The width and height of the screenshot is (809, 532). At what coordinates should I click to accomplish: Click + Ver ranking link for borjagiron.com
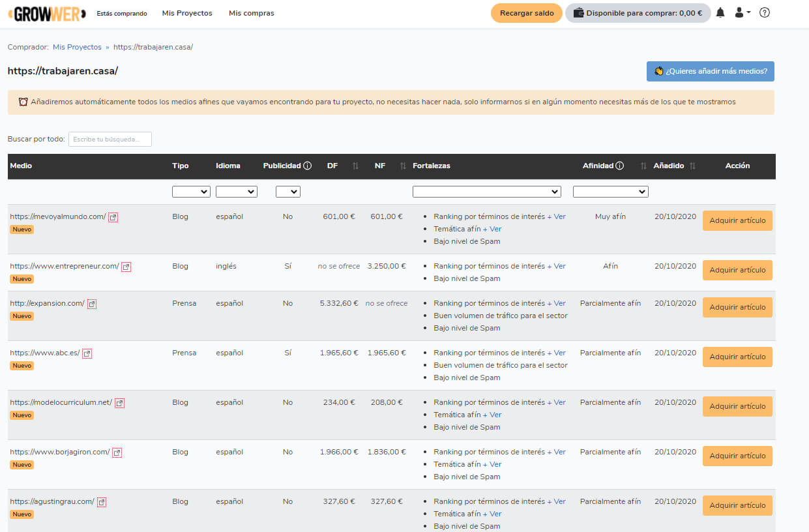coord(556,452)
